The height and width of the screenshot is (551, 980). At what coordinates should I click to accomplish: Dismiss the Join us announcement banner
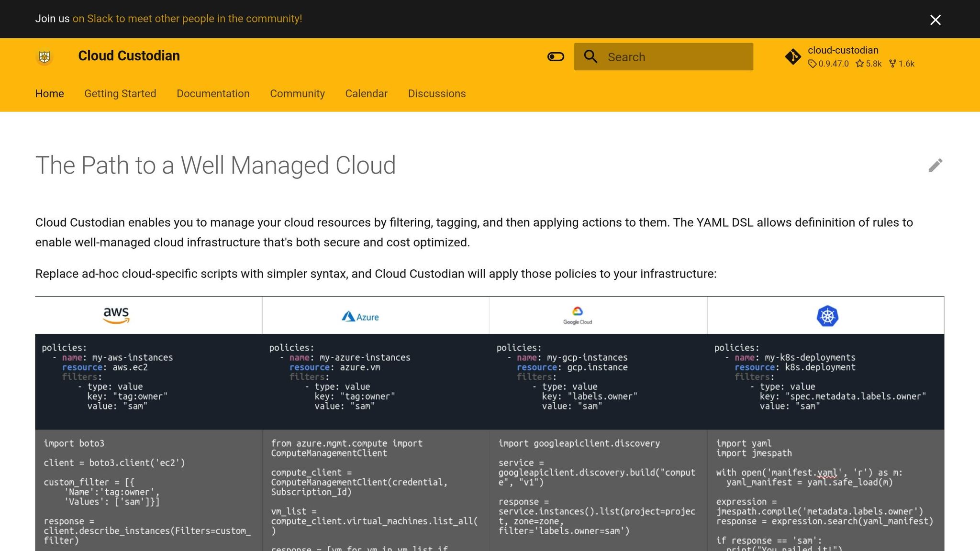(935, 20)
